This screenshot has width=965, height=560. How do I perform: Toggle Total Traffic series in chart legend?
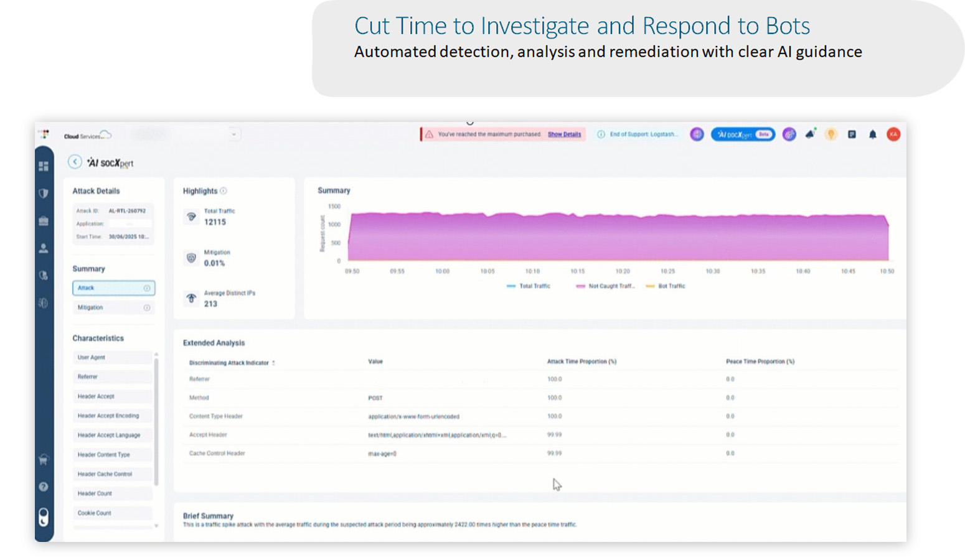[529, 286]
